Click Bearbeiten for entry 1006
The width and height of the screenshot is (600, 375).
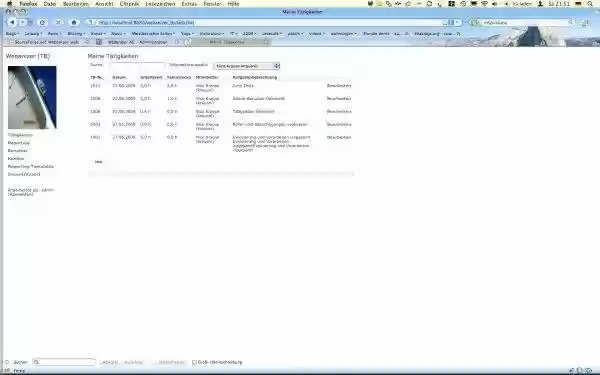click(339, 111)
